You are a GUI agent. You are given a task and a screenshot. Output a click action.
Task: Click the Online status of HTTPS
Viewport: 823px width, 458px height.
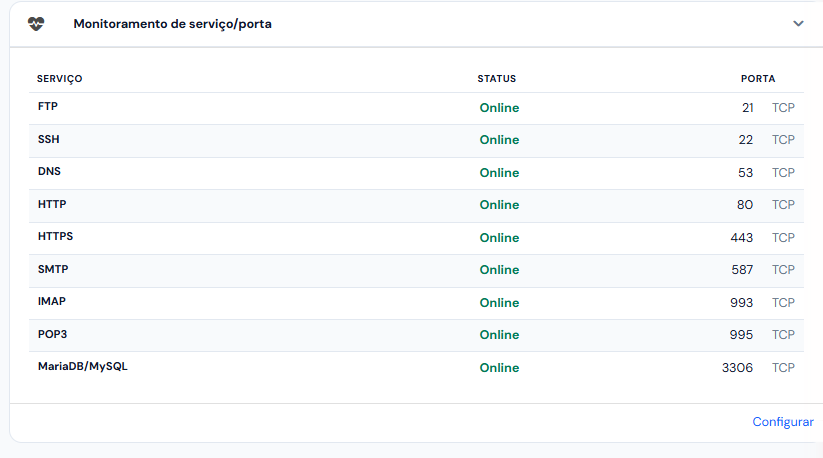pyautogui.click(x=499, y=238)
